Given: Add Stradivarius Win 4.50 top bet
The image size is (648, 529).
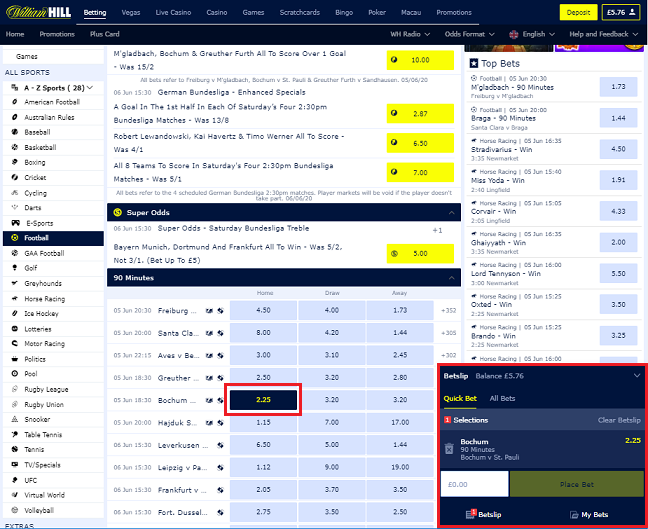Looking at the screenshot, I should (618, 149).
